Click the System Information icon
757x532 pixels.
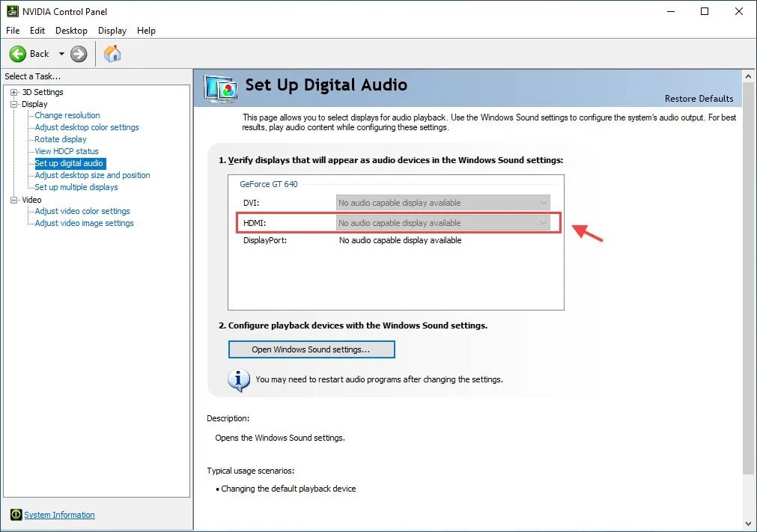(x=16, y=515)
